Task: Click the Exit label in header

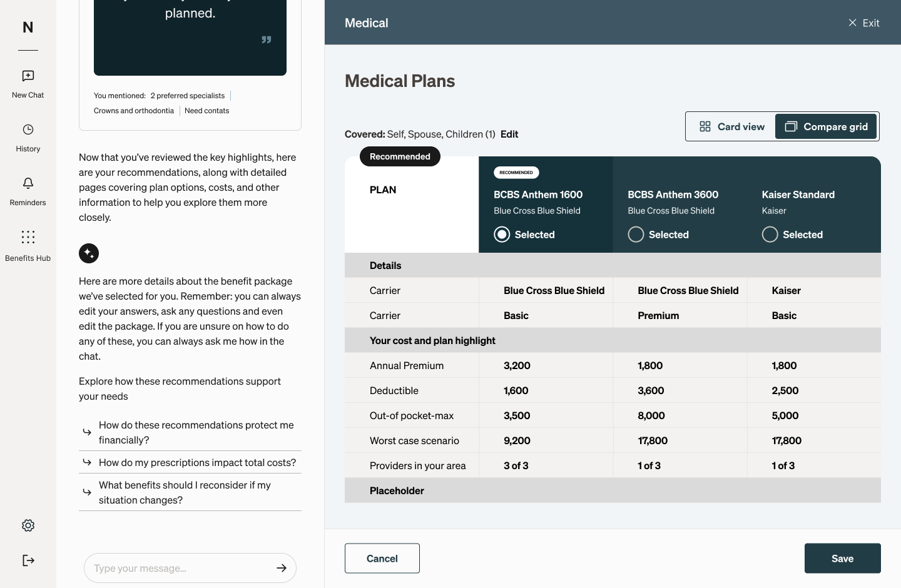Action: 871,23
